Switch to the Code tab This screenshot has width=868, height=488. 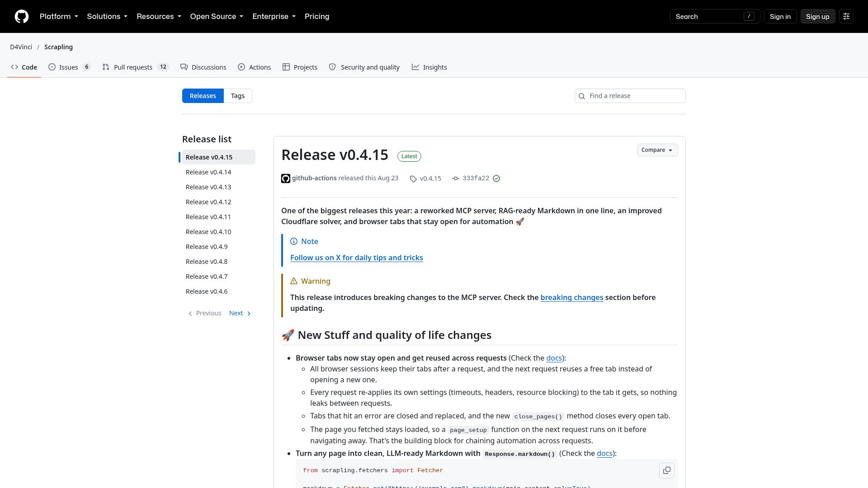pyautogui.click(x=24, y=67)
